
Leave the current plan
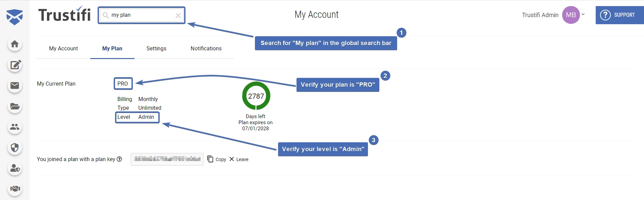(239, 159)
